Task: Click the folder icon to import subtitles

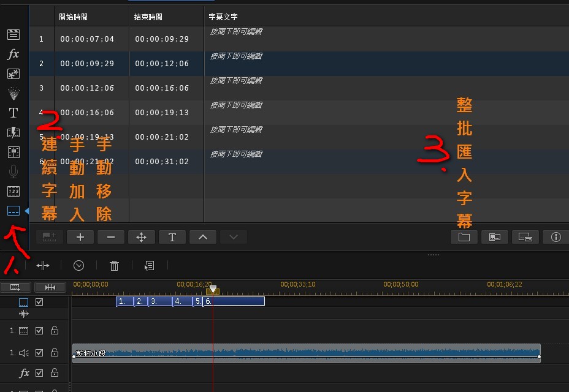Action: [x=464, y=237]
